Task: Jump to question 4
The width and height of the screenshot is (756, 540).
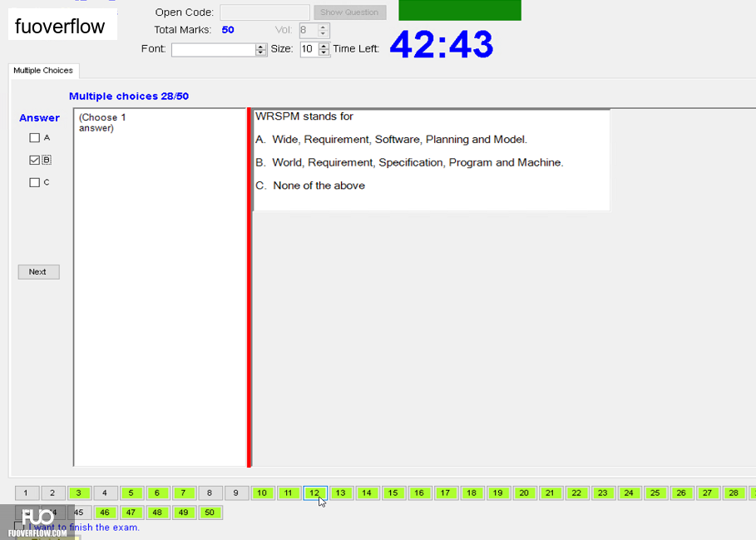Action: pos(105,493)
